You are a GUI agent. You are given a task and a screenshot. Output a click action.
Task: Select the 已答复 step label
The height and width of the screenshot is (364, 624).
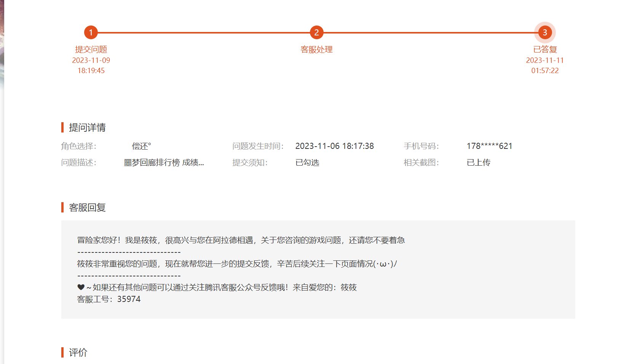[545, 49]
